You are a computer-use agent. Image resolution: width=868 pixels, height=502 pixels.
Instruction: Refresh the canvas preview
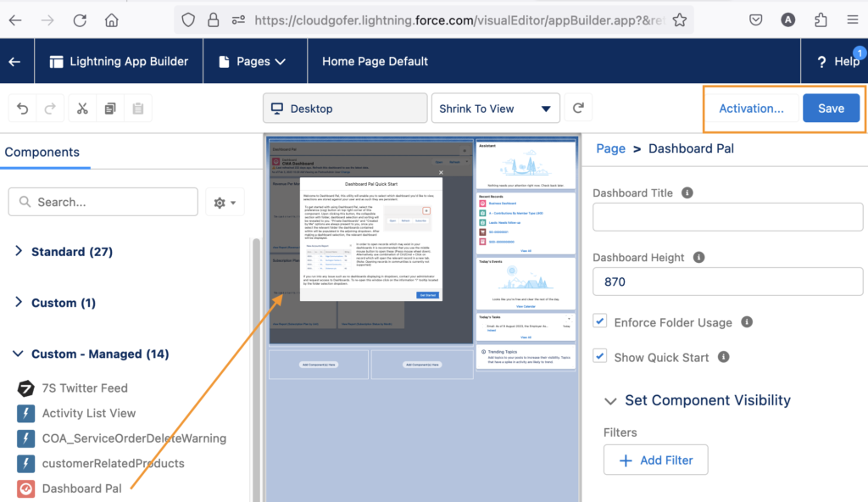[578, 108]
